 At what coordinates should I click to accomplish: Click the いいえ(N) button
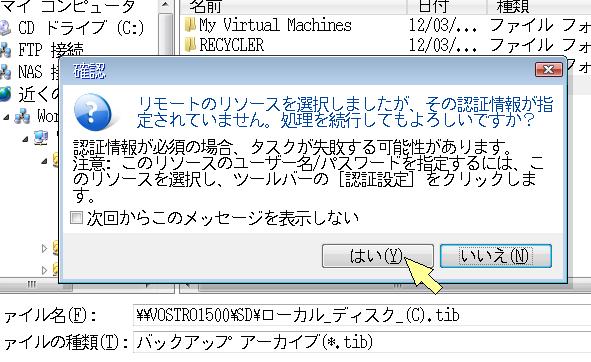pos(496,256)
